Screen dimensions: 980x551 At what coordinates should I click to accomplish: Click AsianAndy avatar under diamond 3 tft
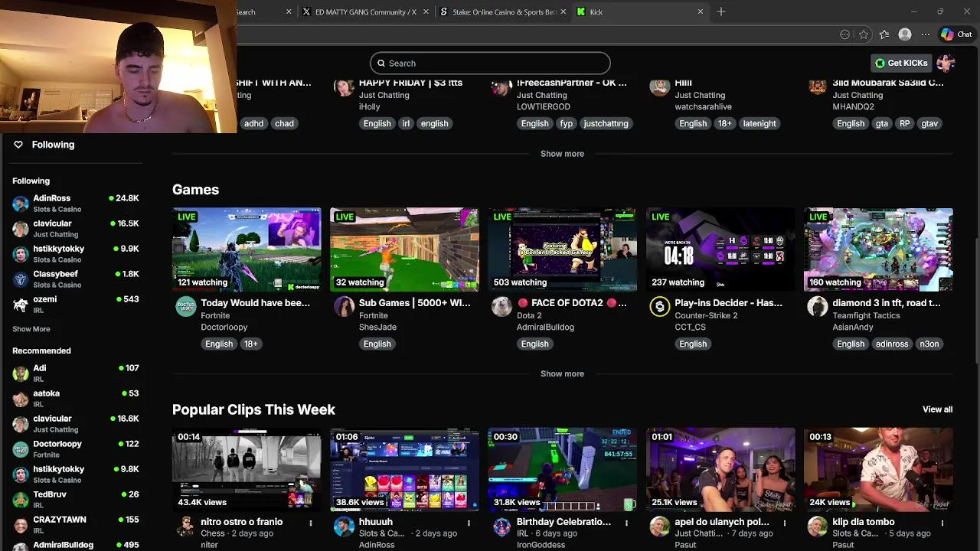[x=818, y=307]
